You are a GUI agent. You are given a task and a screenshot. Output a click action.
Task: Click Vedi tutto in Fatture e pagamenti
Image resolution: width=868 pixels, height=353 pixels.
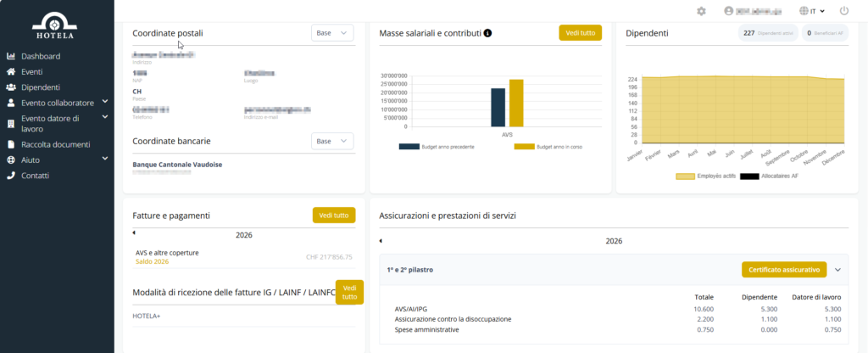click(334, 215)
